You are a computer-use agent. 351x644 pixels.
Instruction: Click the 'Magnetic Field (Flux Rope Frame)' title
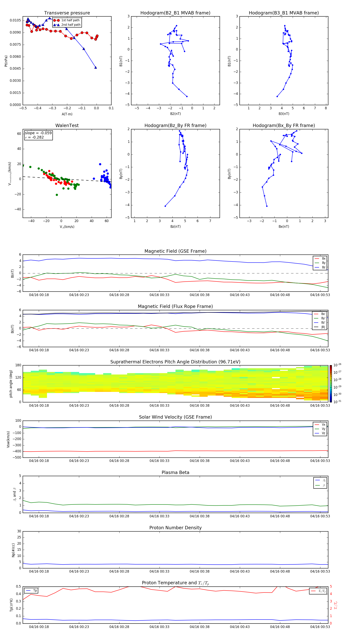[175, 307]
